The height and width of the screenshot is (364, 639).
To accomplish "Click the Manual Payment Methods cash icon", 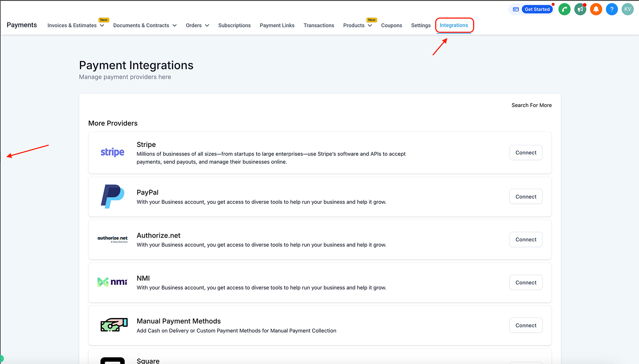I will click(114, 325).
